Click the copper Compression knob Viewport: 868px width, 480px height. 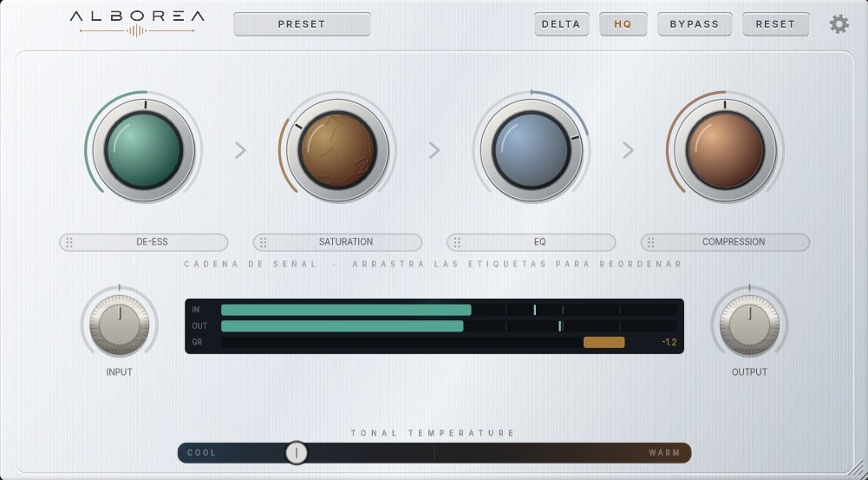pyautogui.click(x=725, y=150)
